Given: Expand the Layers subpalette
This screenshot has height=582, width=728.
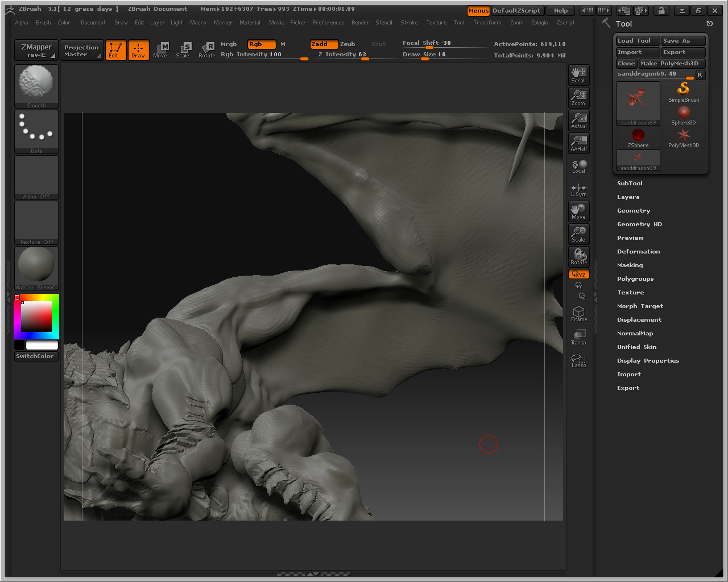Looking at the screenshot, I should pyautogui.click(x=628, y=197).
